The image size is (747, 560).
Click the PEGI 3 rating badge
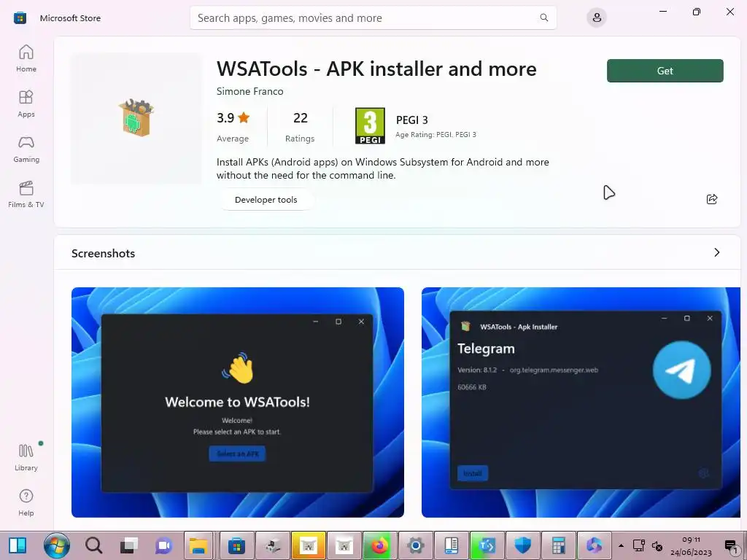pos(370,125)
